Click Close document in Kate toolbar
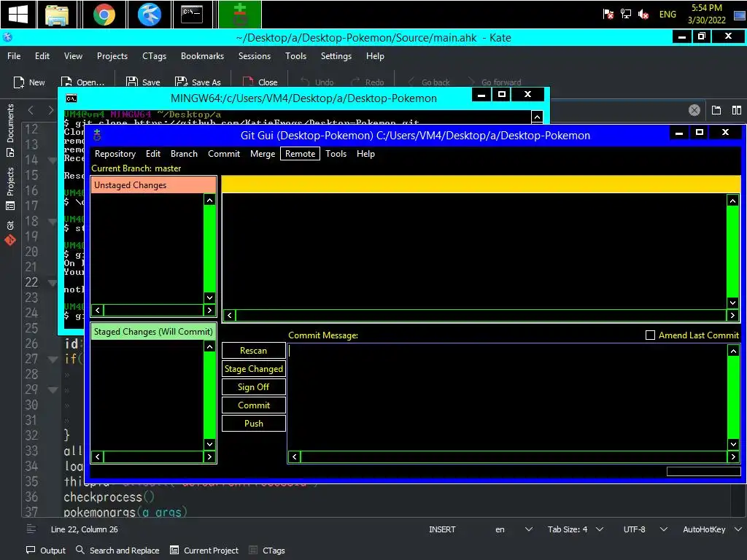747x560 pixels. click(x=260, y=82)
